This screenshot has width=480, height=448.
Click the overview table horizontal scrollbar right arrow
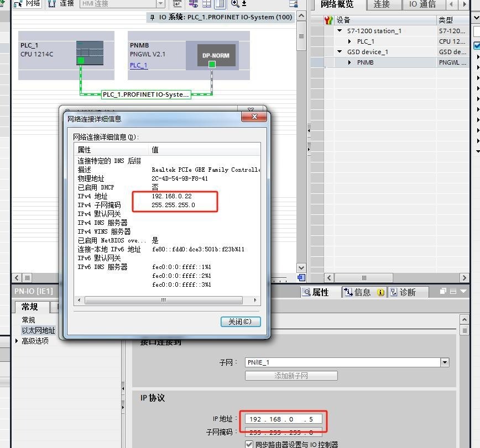[465, 278]
